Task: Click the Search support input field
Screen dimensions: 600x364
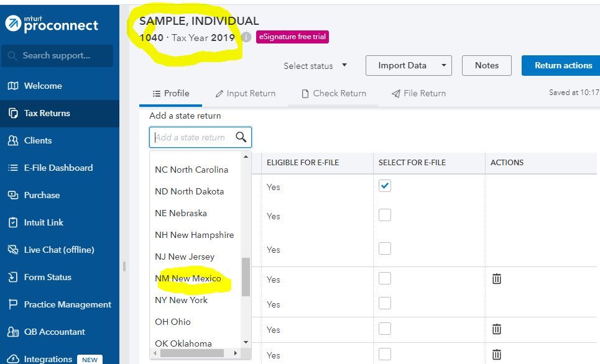Action: pyautogui.click(x=60, y=56)
